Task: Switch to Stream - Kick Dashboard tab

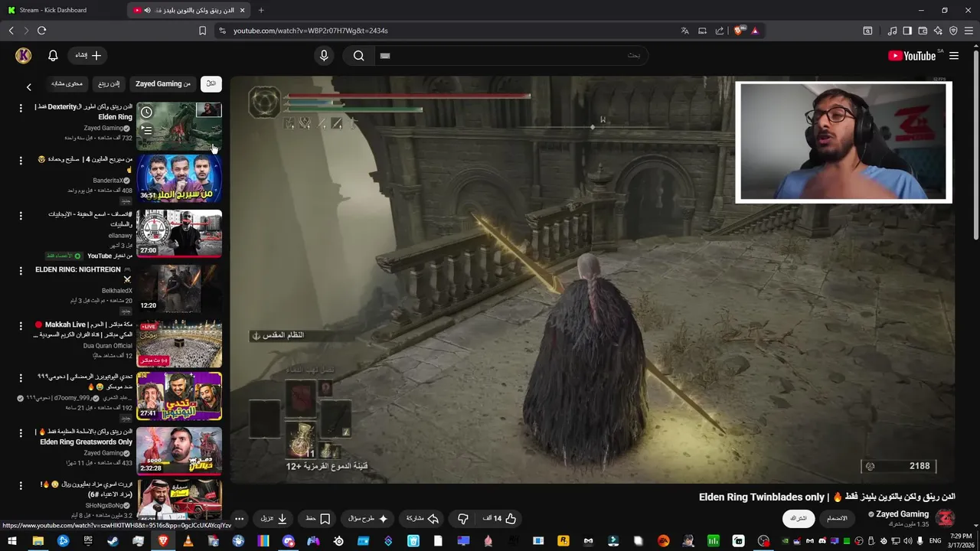Action: [x=64, y=10]
